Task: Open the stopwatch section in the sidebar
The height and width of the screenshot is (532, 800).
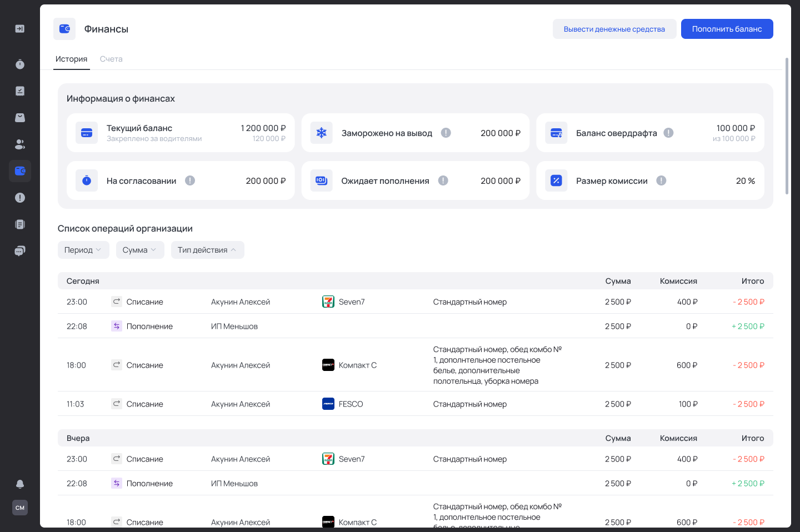Action: 20,64
